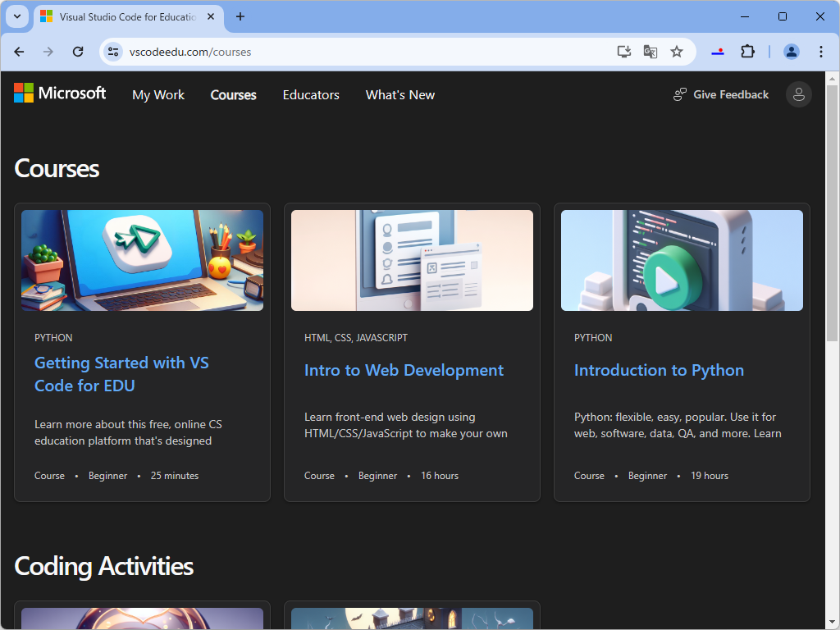Click the browser forward arrow
This screenshot has width=840, height=630.
(48, 52)
